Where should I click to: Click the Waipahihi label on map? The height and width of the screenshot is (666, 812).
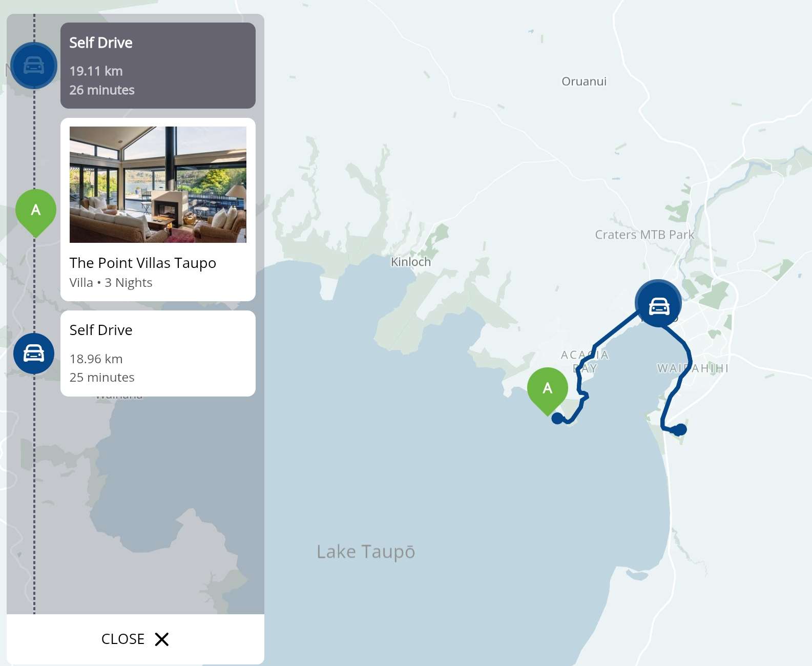point(693,368)
